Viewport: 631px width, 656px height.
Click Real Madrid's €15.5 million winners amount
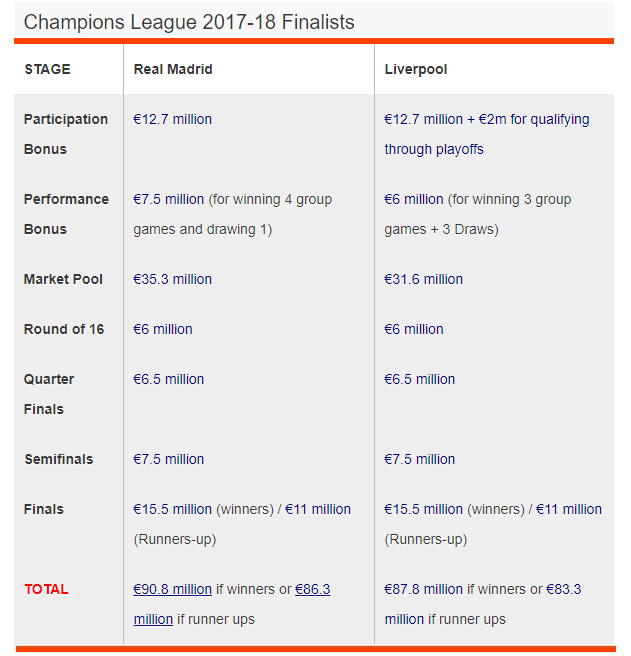(172, 509)
